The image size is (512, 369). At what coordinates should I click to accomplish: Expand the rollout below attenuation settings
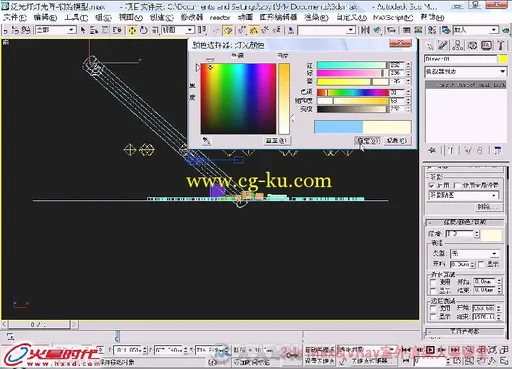point(466,331)
